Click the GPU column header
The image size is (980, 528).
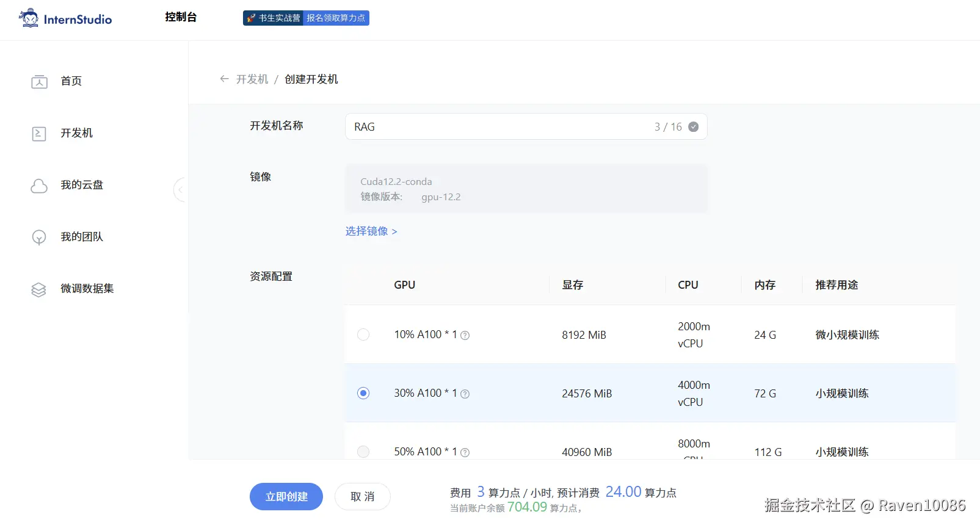405,285
